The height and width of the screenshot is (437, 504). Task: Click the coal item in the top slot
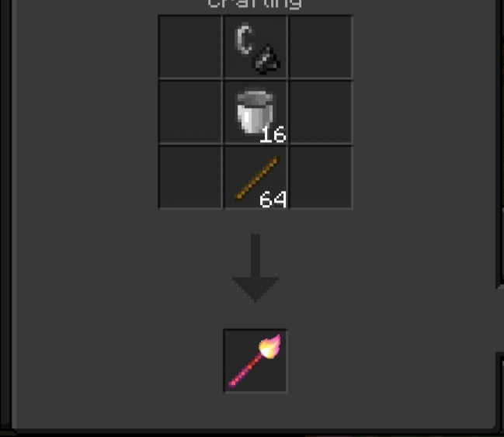(267, 60)
